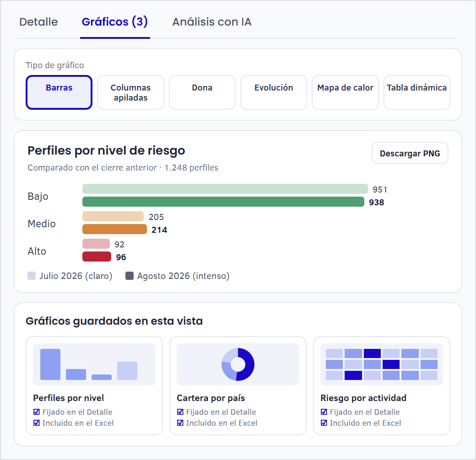
Task: Click the Alto row label
Action: click(37, 251)
